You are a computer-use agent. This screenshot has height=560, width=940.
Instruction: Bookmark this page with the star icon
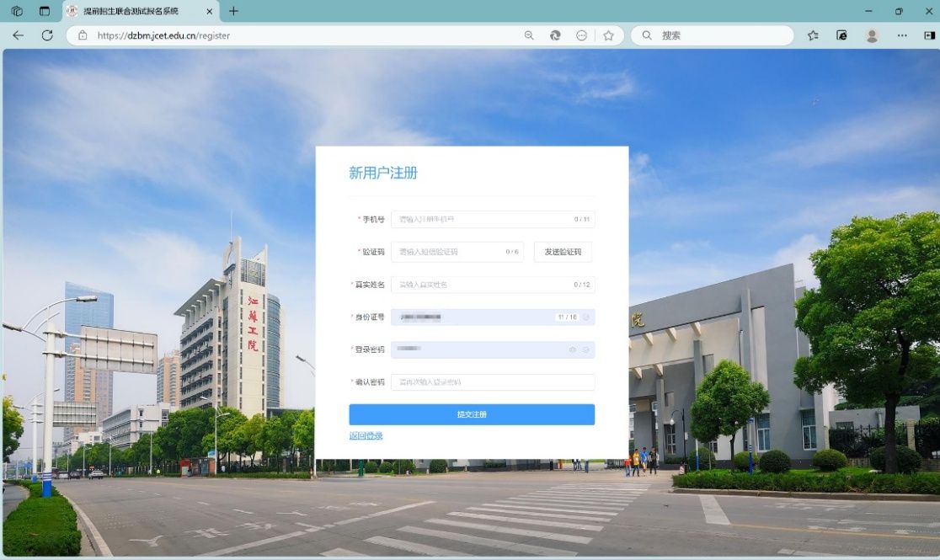(608, 35)
